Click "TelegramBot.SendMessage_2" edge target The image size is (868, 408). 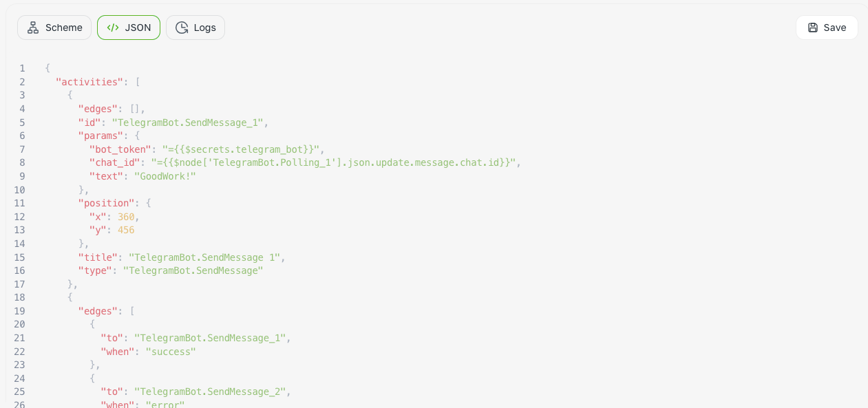pos(210,391)
